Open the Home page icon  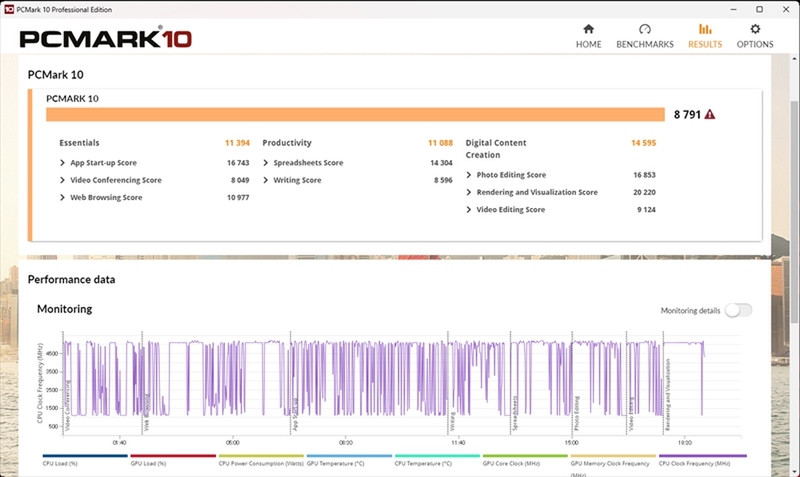pyautogui.click(x=588, y=30)
